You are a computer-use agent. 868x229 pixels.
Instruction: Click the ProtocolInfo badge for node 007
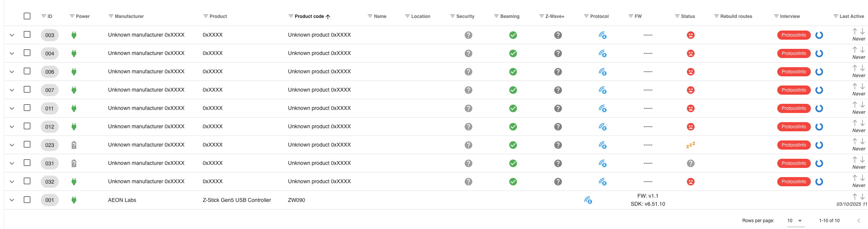coord(794,90)
